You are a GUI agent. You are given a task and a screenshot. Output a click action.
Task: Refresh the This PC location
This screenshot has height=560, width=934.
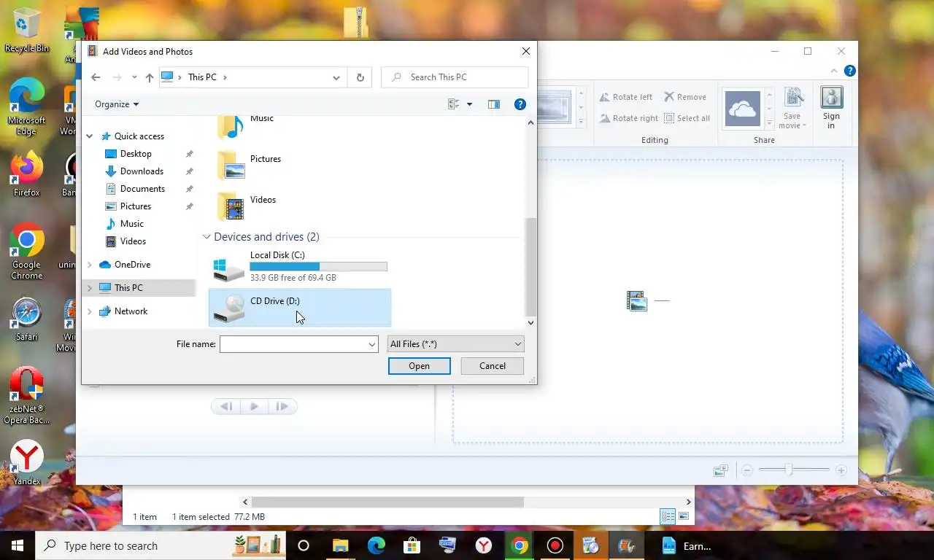[x=360, y=77]
